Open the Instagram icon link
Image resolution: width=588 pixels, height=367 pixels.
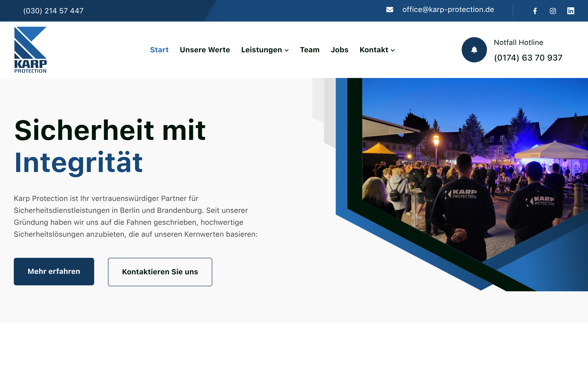553,11
